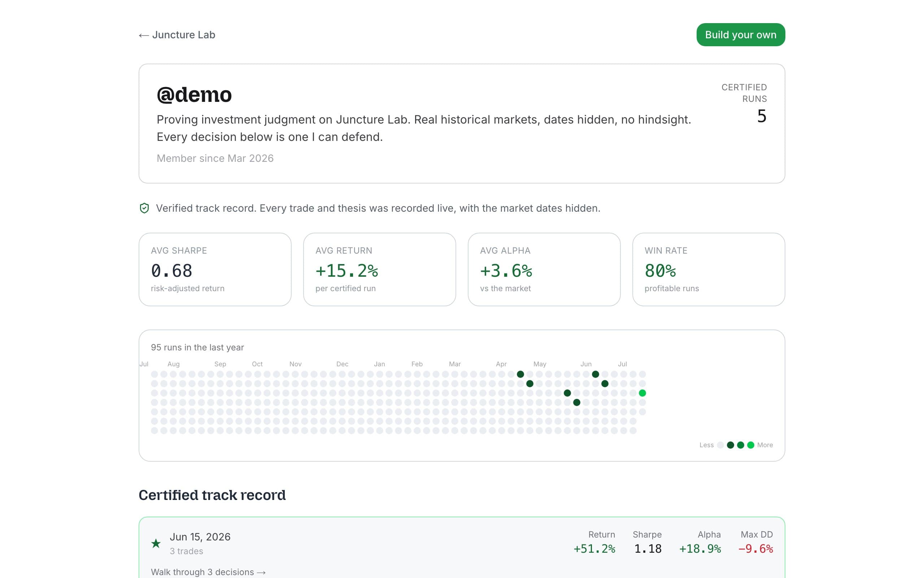Click the +18.9% Alpha value
924x578 pixels.
pos(700,549)
